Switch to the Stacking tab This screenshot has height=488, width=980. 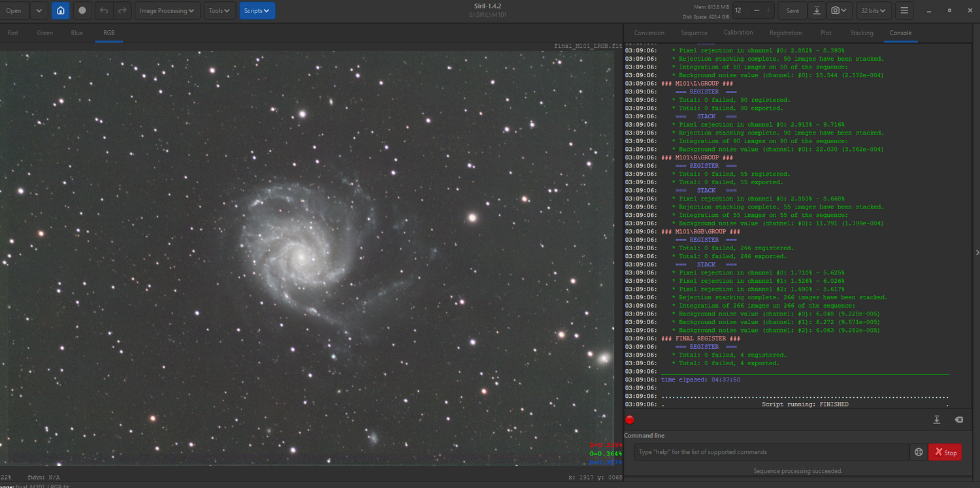pyautogui.click(x=861, y=33)
